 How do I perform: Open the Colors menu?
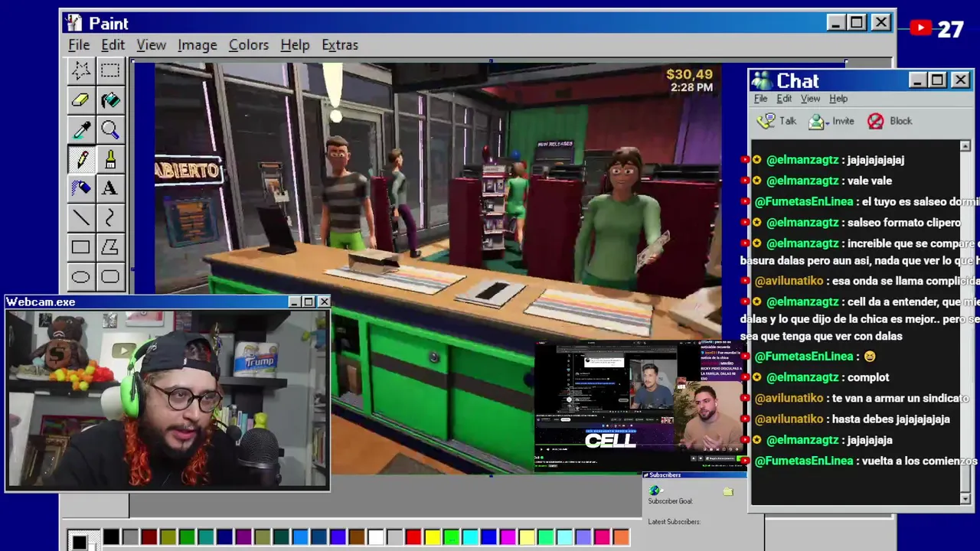point(249,45)
